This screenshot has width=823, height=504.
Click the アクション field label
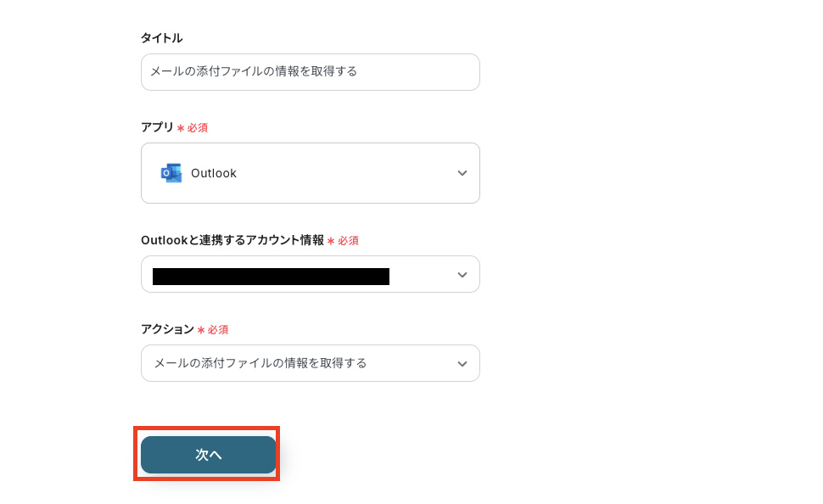coord(167,329)
